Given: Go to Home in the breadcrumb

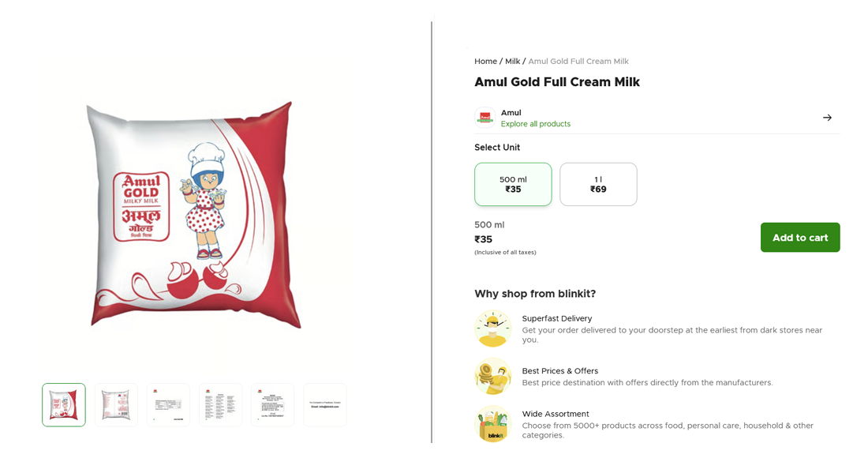Looking at the screenshot, I should (485, 62).
